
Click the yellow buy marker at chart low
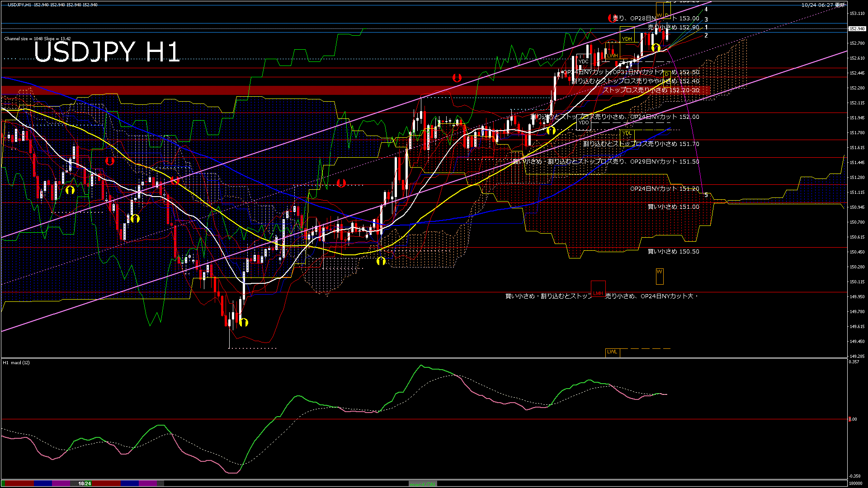tap(244, 322)
